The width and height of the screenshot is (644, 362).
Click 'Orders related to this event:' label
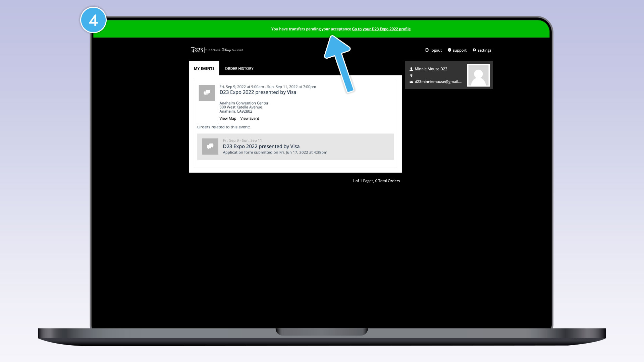(223, 127)
